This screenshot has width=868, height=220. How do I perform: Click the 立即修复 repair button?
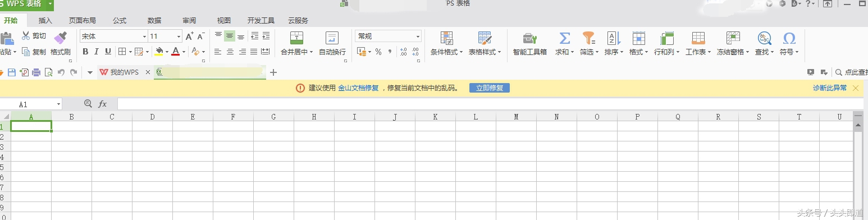pyautogui.click(x=490, y=88)
